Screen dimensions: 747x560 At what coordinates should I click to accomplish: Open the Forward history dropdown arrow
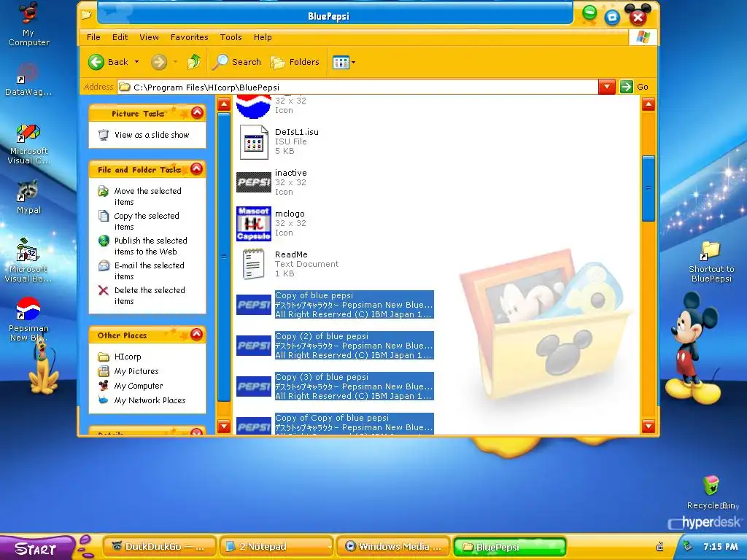coord(175,62)
